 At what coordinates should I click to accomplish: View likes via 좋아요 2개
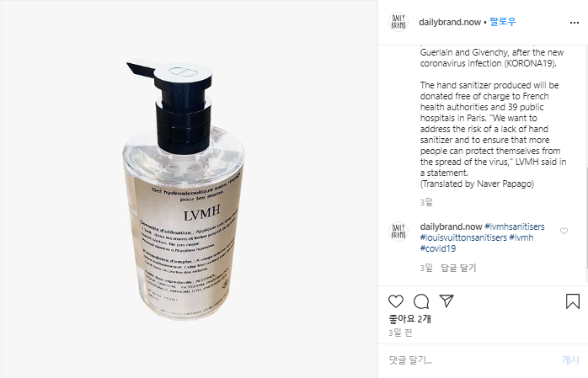(x=410, y=319)
